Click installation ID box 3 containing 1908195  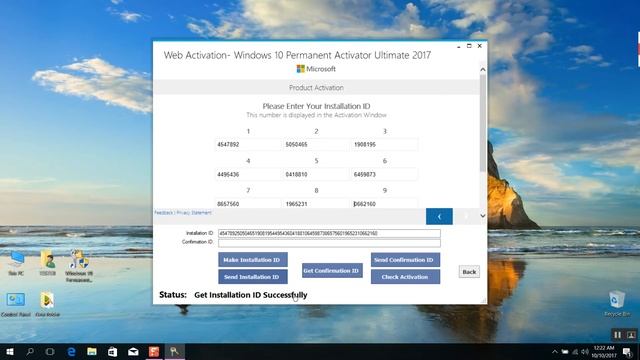pyautogui.click(x=384, y=144)
